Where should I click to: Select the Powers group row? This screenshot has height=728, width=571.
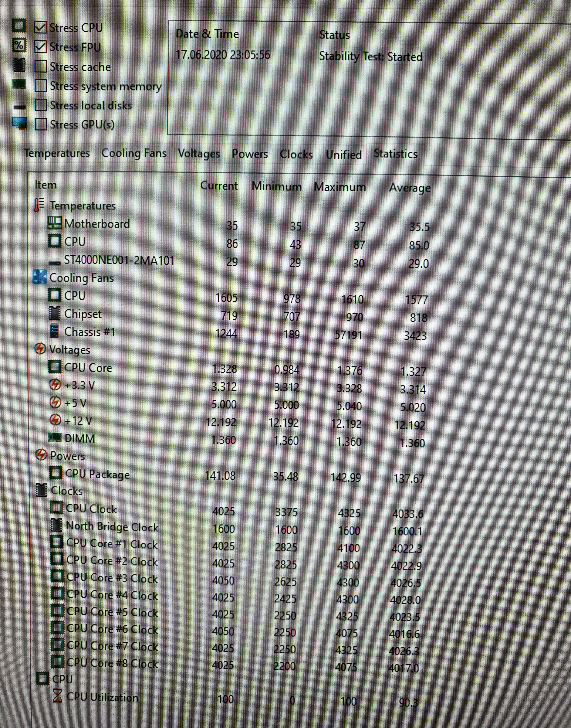pos(68,456)
